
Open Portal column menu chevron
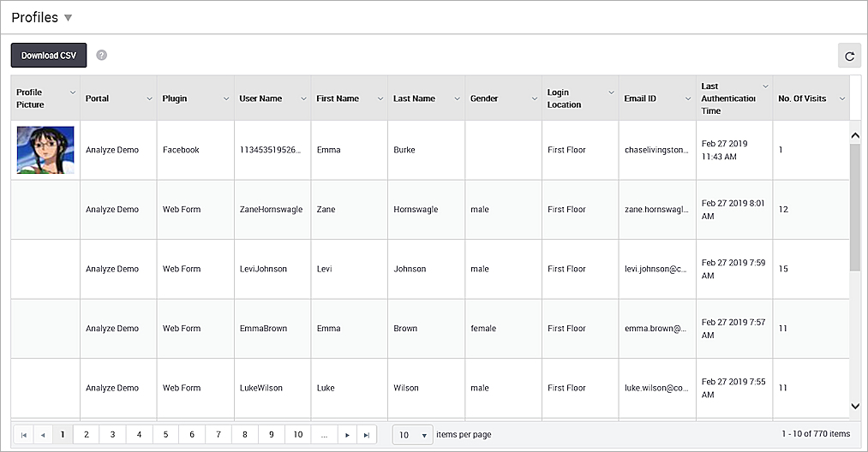point(149,98)
